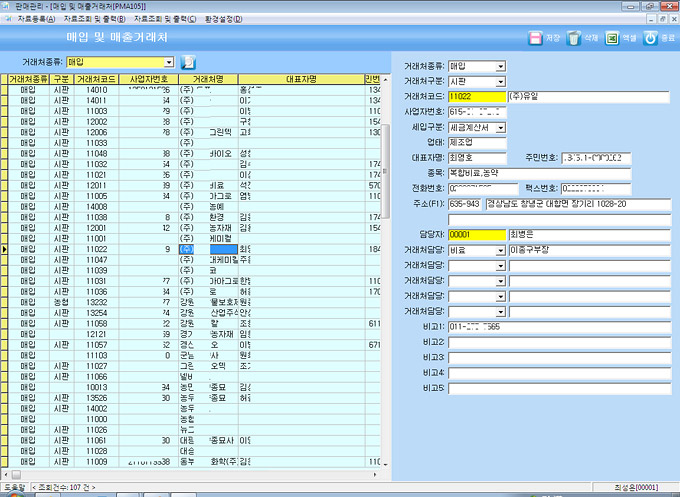Click the horizontal scrollbar's left arrow under the table

point(5,474)
